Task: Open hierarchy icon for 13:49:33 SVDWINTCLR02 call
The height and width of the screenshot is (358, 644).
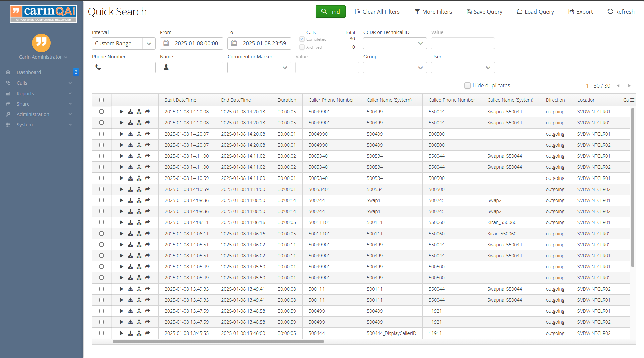Action: tap(139, 289)
